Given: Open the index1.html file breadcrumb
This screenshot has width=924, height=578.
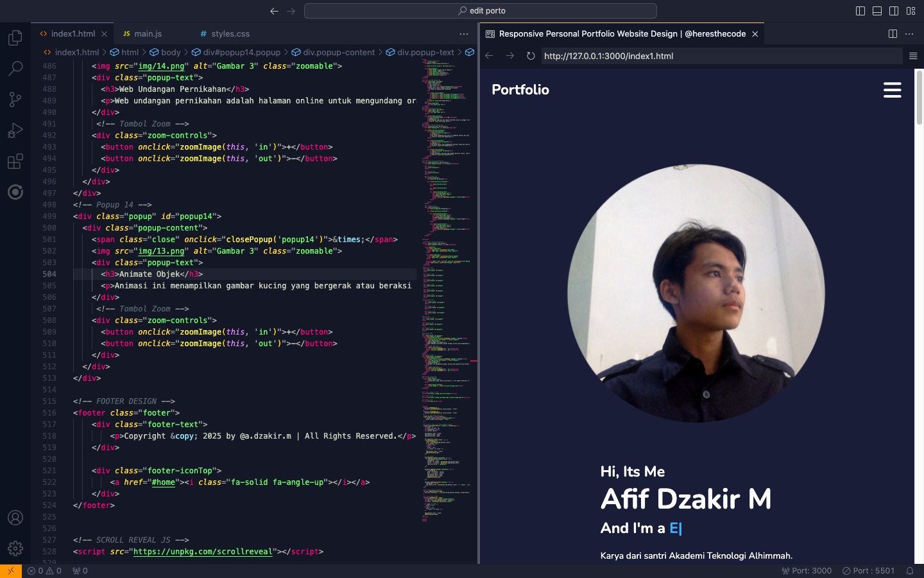Looking at the screenshot, I should tap(71, 53).
